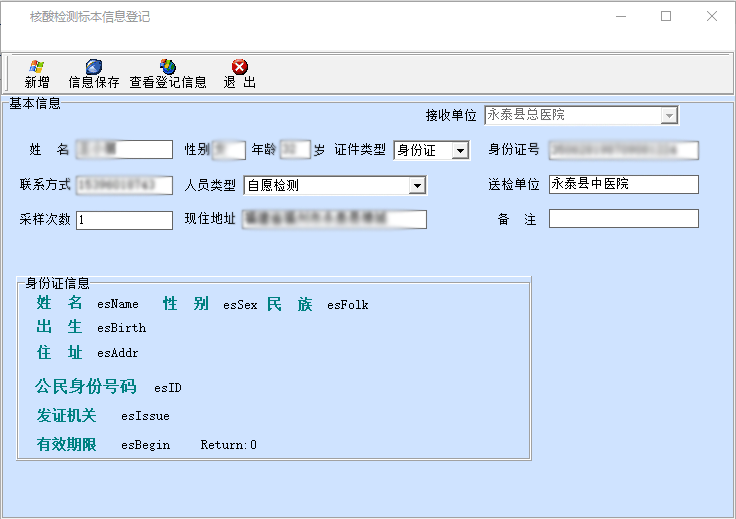Click the empty 备注 remarks field
The width and height of the screenshot is (736, 519).
click(x=623, y=219)
